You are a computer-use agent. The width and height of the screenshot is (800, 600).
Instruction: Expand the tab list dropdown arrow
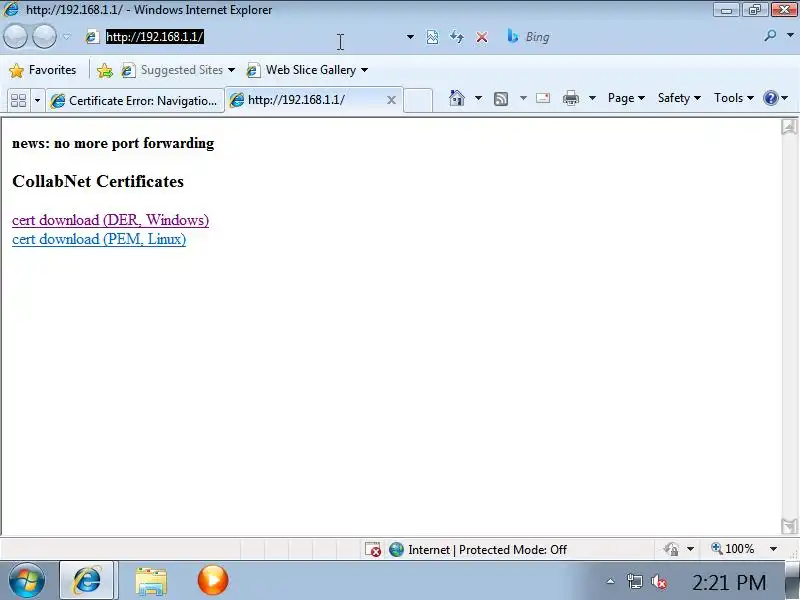point(37,100)
